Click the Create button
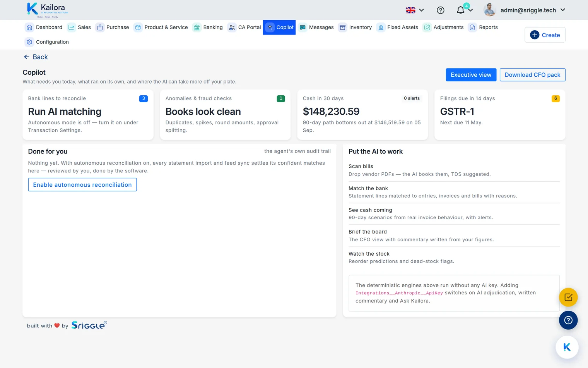 [545, 35]
